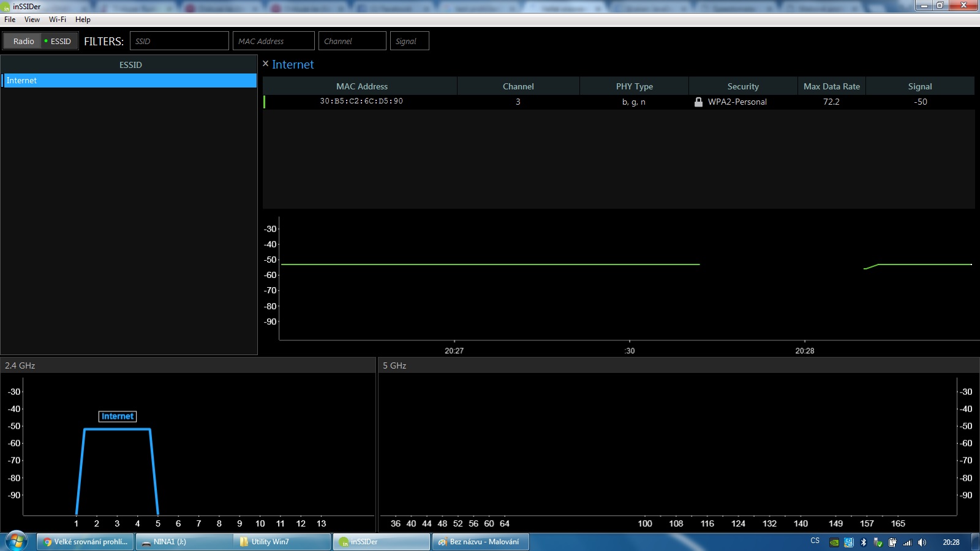980x551 pixels.
Task: Click the Show desktop button on taskbar
Action: click(x=975, y=542)
